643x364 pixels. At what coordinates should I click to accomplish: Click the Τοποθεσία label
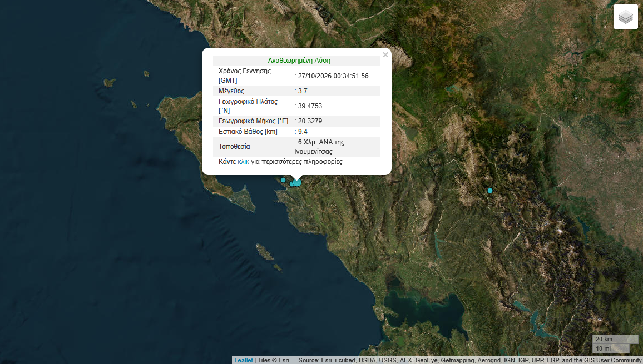[x=234, y=147]
